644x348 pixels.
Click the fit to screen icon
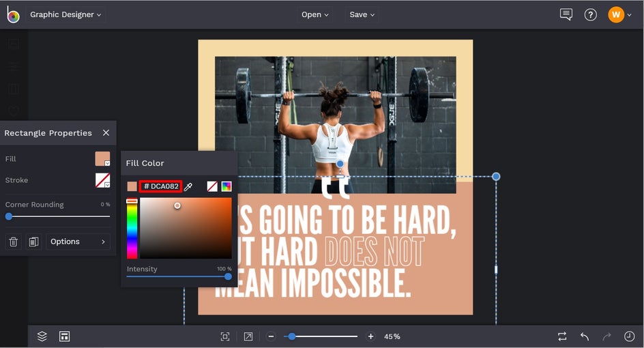point(225,336)
